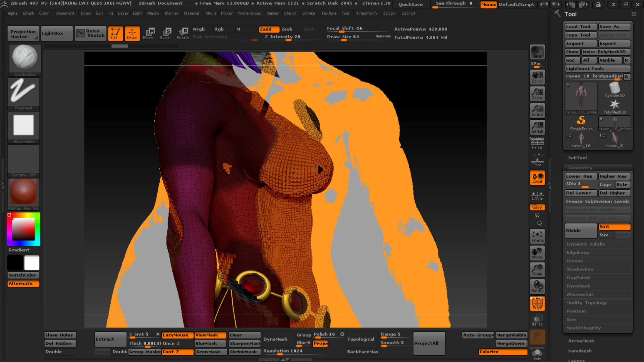
Task: Frame the model in view
Action: 537,236
